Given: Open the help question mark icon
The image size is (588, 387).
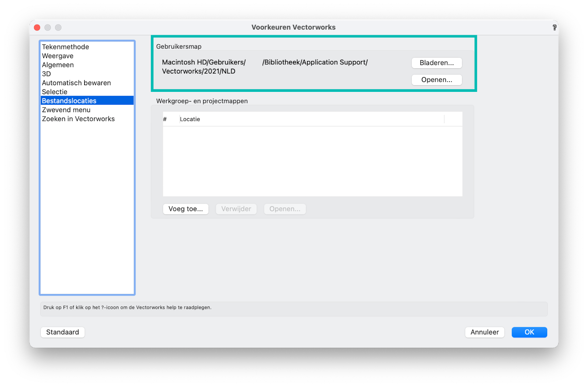Looking at the screenshot, I should [554, 28].
